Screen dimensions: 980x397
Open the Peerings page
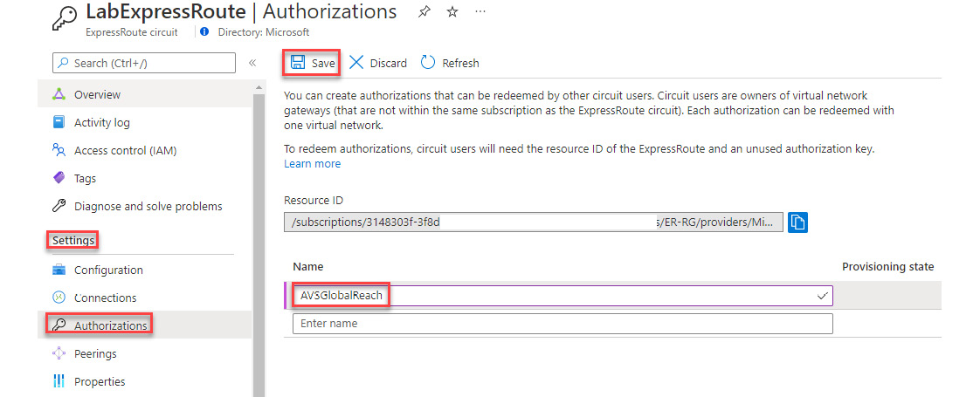coord(144,354)
